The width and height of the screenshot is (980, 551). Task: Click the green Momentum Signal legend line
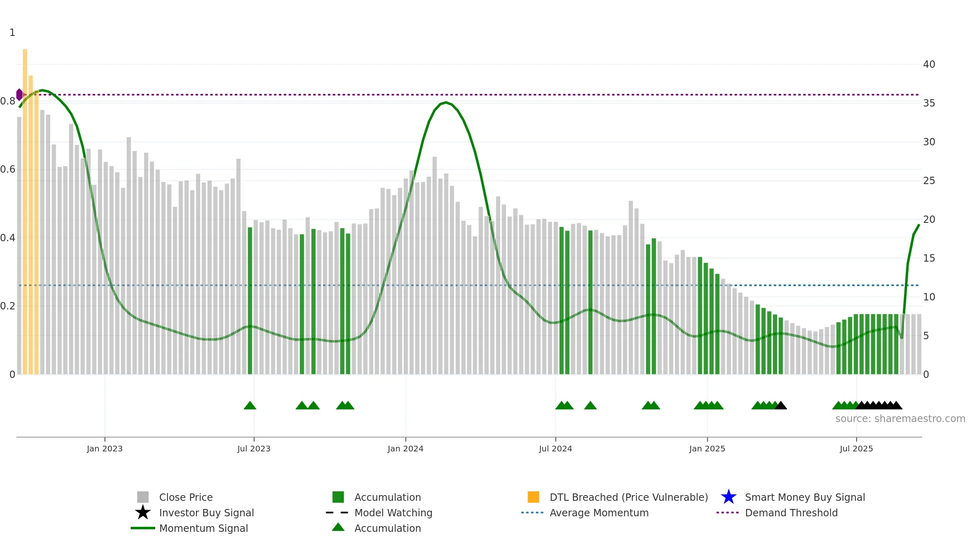143,528
